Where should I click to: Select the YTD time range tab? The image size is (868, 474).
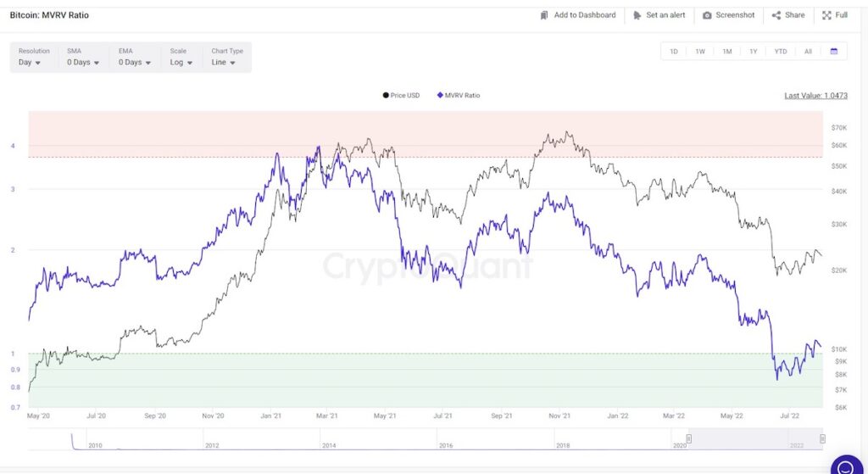(x=781, y=52)
